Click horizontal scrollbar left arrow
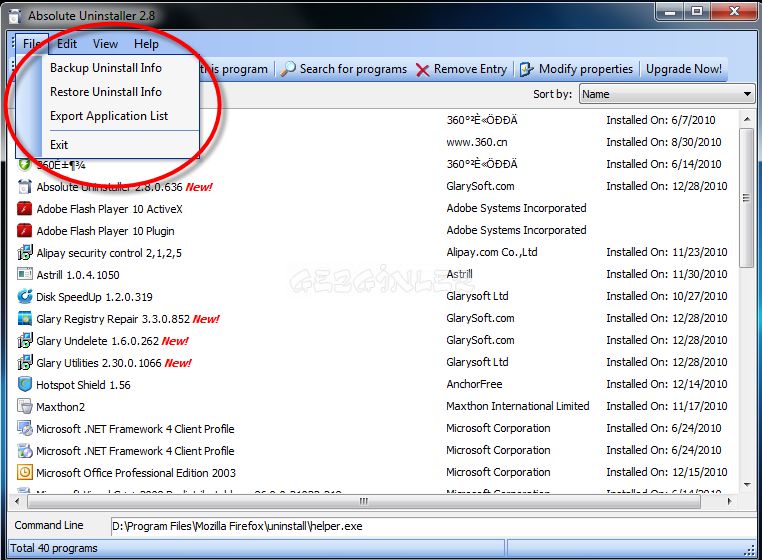The width and height of the screenshot is (762, 560). [17, 501]
